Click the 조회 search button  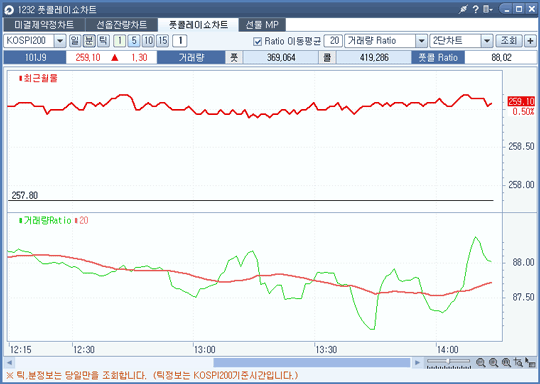(509, 41)
